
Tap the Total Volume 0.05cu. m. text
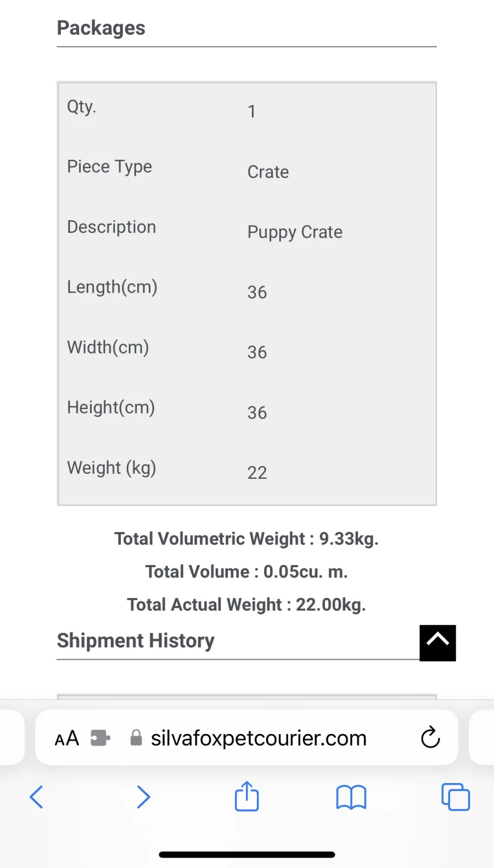click(246, 572)
